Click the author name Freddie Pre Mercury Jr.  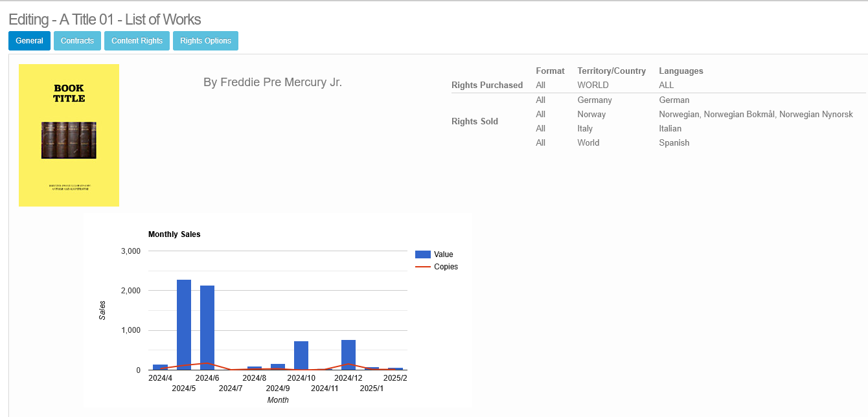tap(272, 82)
